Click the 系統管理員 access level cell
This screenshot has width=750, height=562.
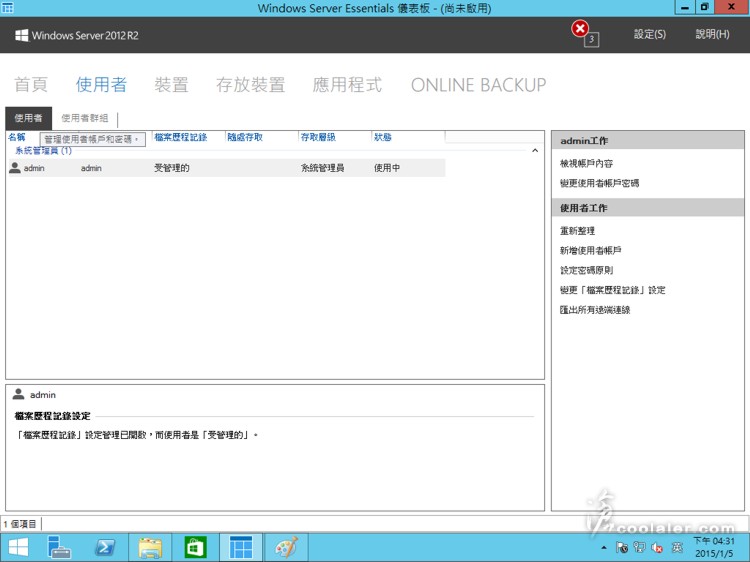(x=322, y=168)
